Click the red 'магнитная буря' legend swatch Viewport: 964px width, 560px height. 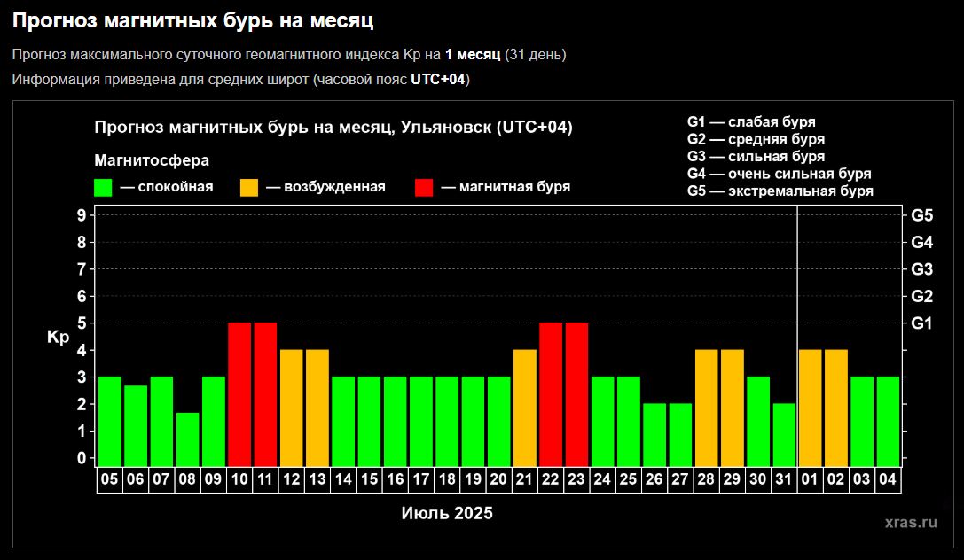(424, 187)
